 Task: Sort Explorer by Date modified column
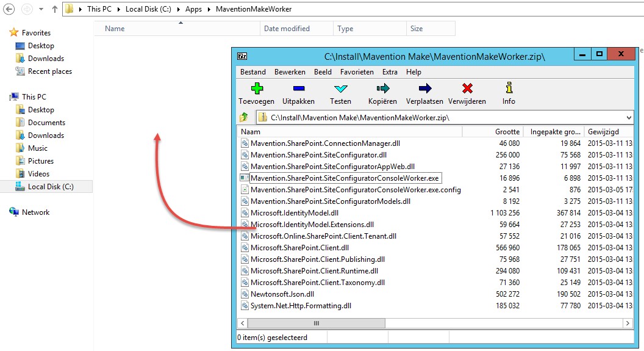[287, 29]
